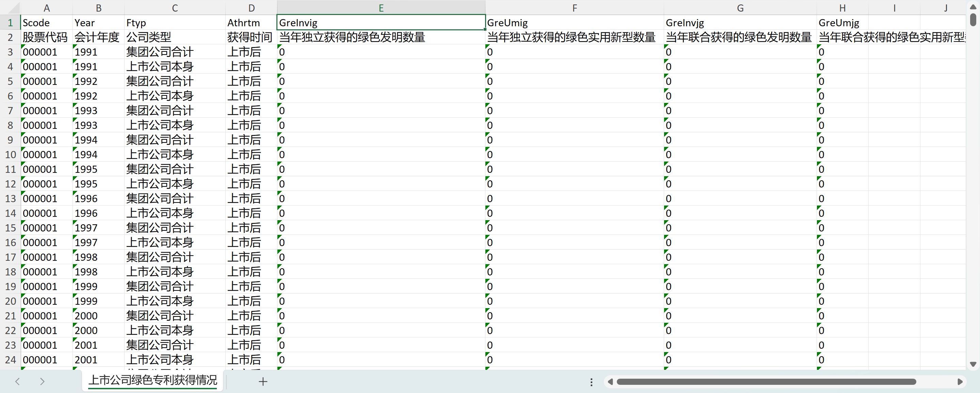Select column F header
The image size is (980, 393).
point(575,8)
